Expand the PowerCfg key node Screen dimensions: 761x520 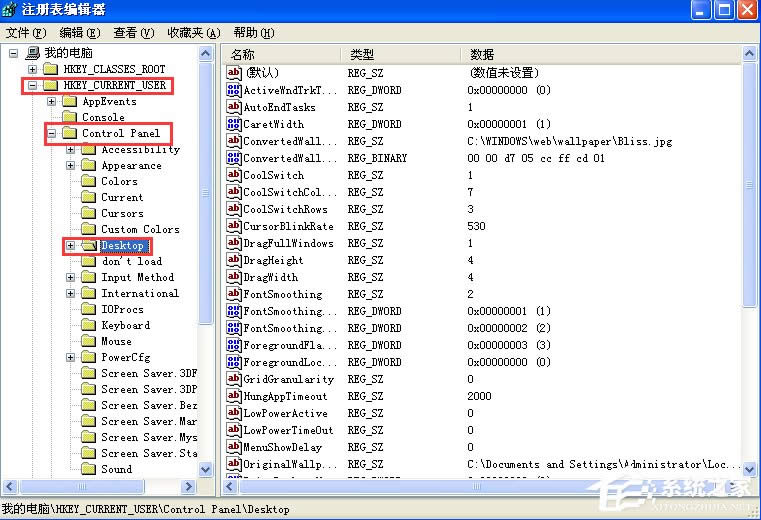[x=70, y=357]
